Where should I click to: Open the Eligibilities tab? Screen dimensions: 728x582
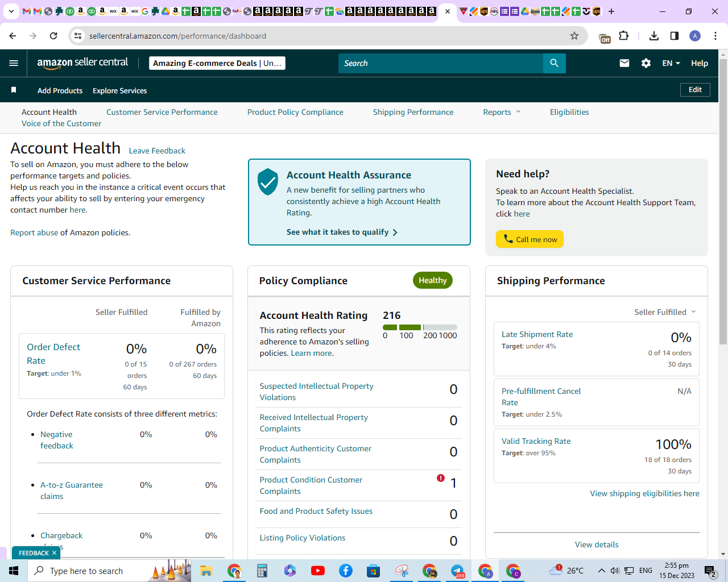tap(569, 112)
